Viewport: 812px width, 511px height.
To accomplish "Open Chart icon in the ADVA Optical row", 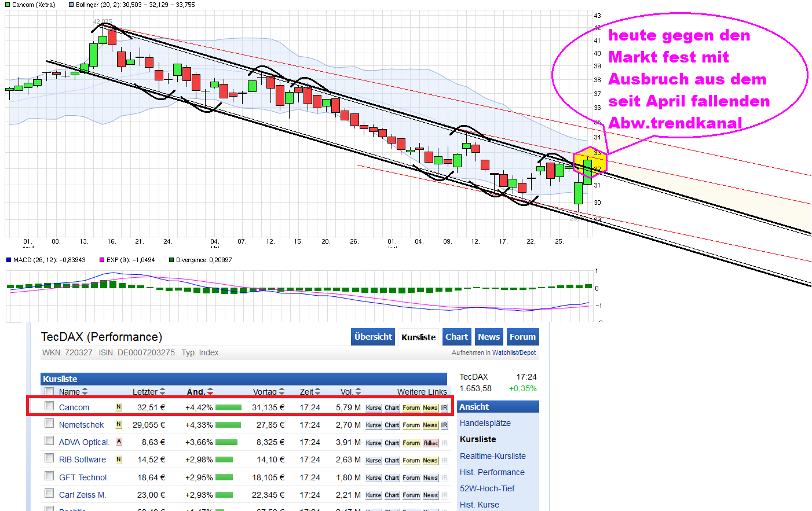I will pyautogui.click(x=392, y=443).
